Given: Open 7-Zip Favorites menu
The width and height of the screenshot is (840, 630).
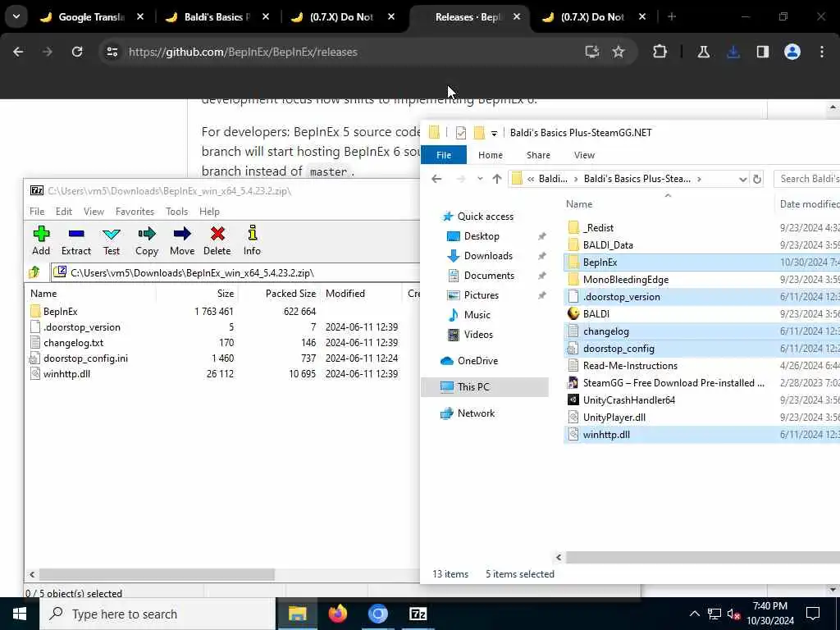Looking at the screenshot, I should click(x=135, y=212).
